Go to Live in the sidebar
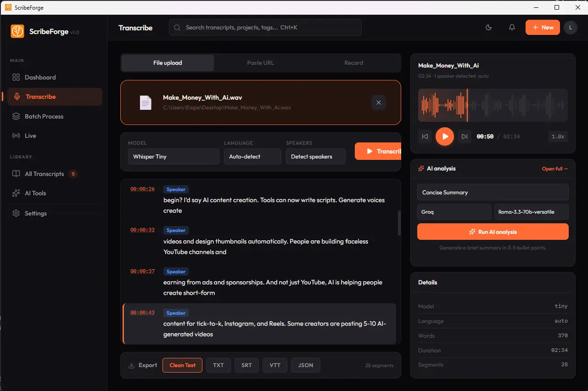588x391 pixels. point(30,136)
